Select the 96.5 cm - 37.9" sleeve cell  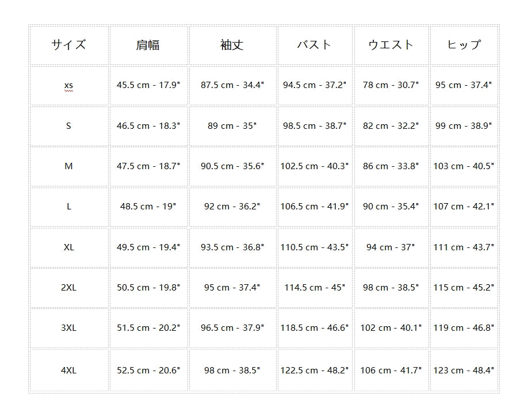click(x=232, y=328)
